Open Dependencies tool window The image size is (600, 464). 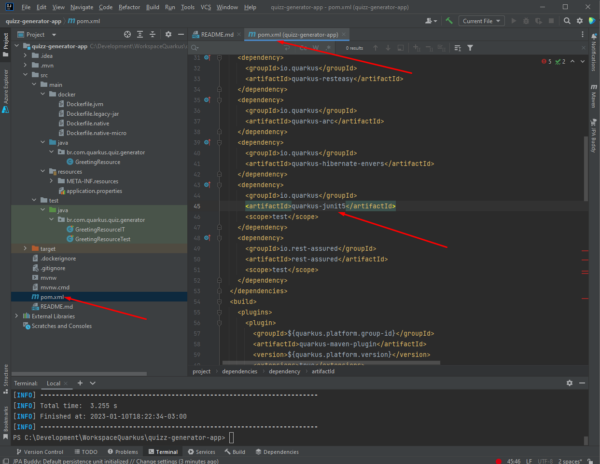pos(277,452)
